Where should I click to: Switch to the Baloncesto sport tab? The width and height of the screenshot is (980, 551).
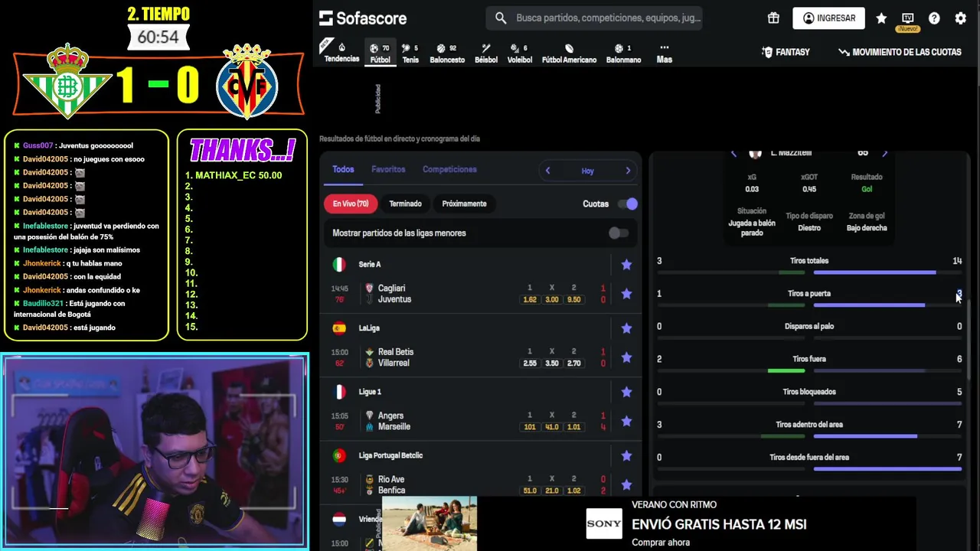coord(447,53)
